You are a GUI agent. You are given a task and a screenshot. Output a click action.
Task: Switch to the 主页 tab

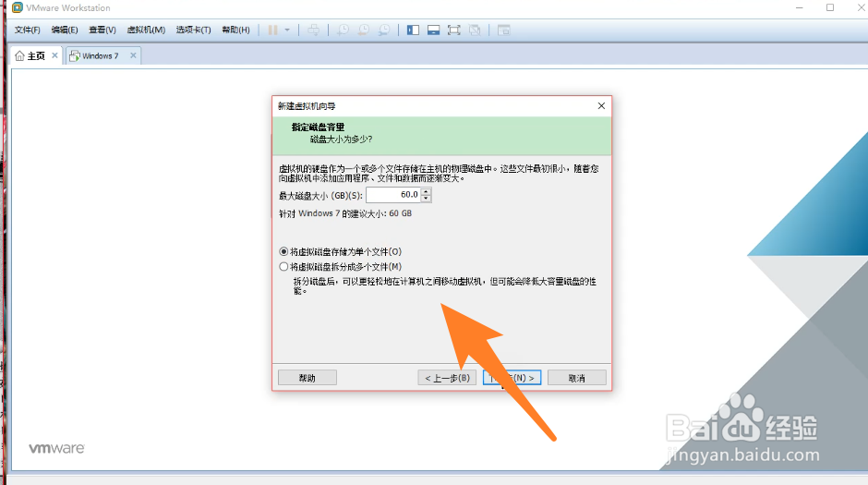click(x=36, y=56)
